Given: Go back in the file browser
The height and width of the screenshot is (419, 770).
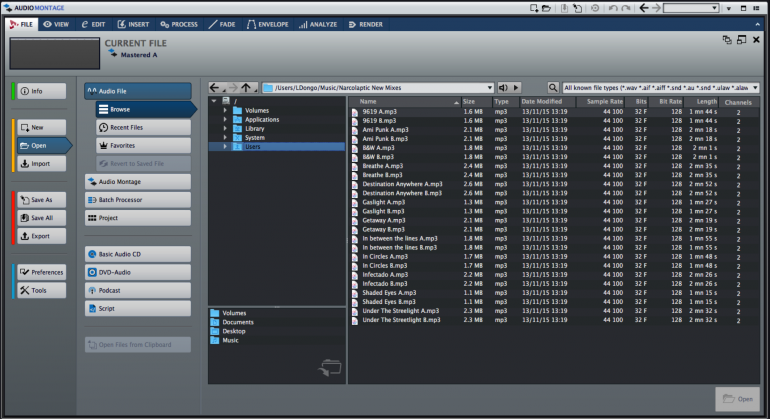Looking at the screenshot, I should tap(215, 87).
